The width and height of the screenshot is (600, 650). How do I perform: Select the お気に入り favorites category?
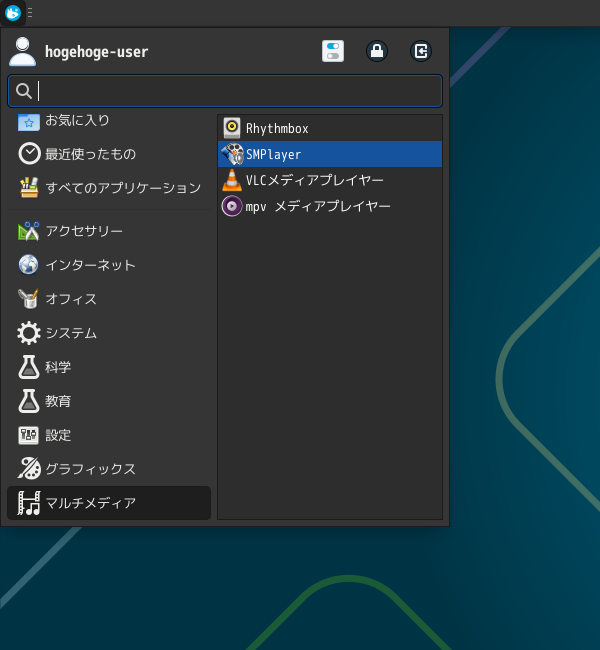109,121
